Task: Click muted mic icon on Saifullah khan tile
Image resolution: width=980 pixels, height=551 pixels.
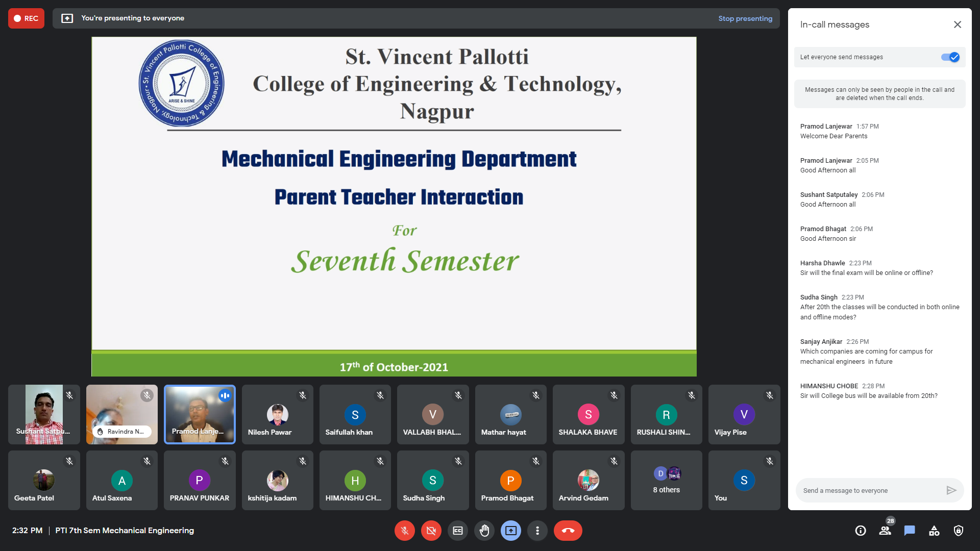Action: click(380, 395)
